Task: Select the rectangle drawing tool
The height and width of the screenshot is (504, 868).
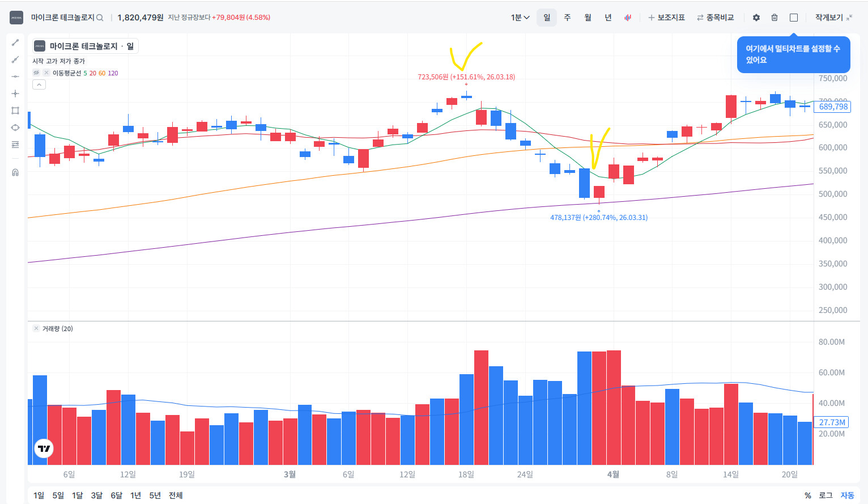Action: coord(15,111)
